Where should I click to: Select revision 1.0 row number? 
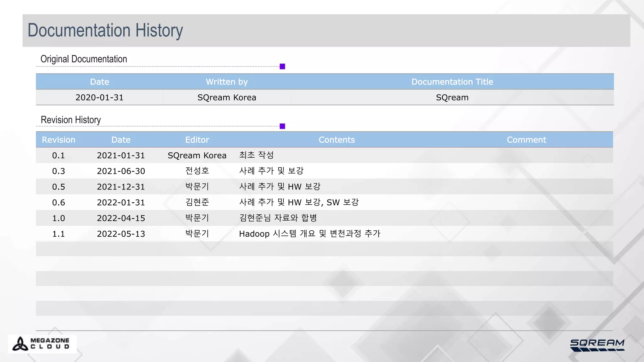[58, 218]
